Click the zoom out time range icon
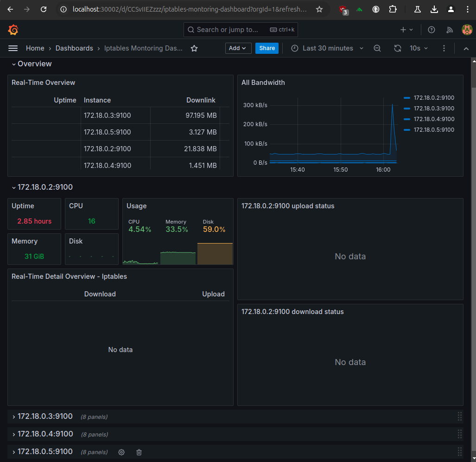 click(377, 48)
